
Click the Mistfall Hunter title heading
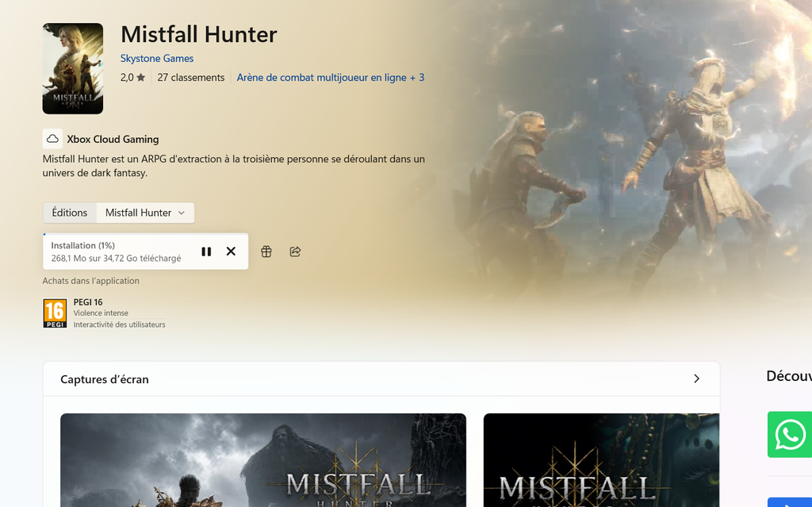[x=199, y=35]
